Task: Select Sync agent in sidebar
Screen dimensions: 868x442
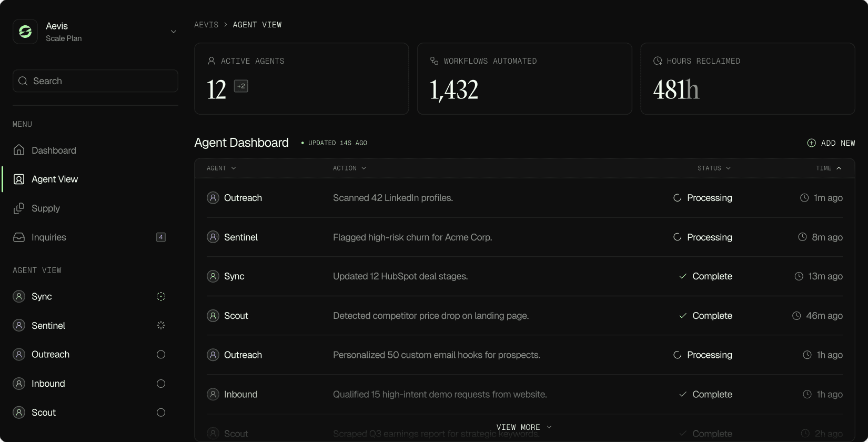Action: [x=90, y=297]
